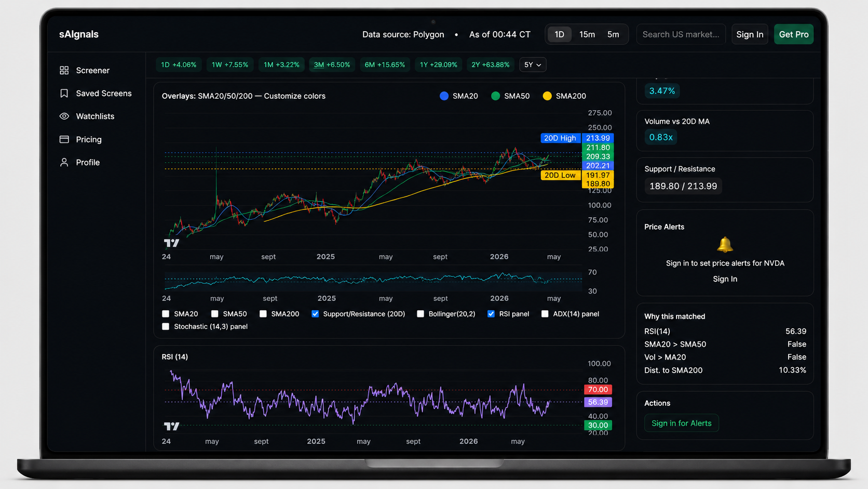
Task: Click the price alerts bell icon
Action: coord(725,244)
